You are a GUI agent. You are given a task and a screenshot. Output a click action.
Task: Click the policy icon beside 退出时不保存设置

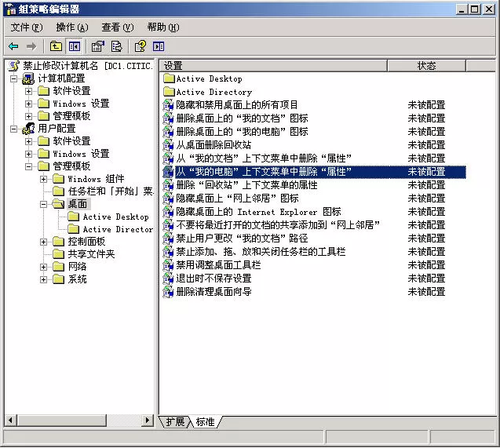(168, 279)
